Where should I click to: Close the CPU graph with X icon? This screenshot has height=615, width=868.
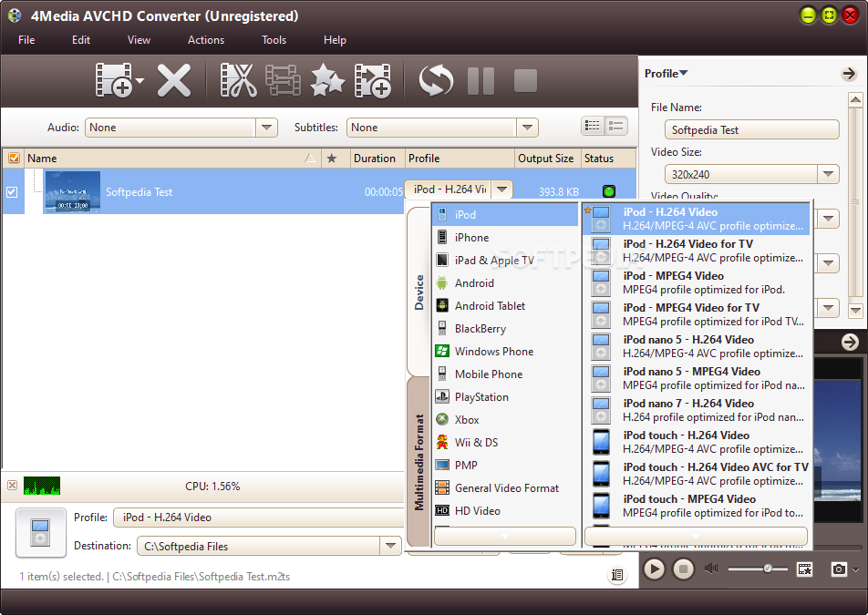click(12, 486)
